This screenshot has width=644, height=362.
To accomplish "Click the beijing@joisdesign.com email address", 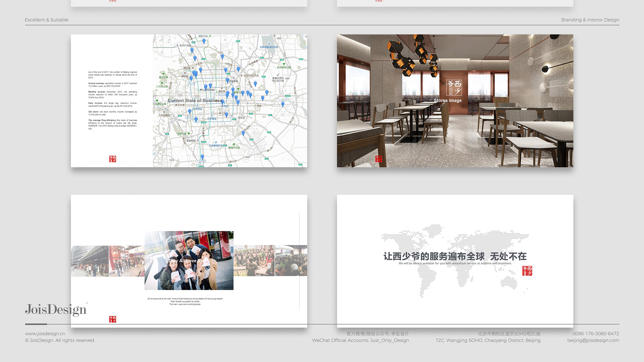I will click(593, 340).
